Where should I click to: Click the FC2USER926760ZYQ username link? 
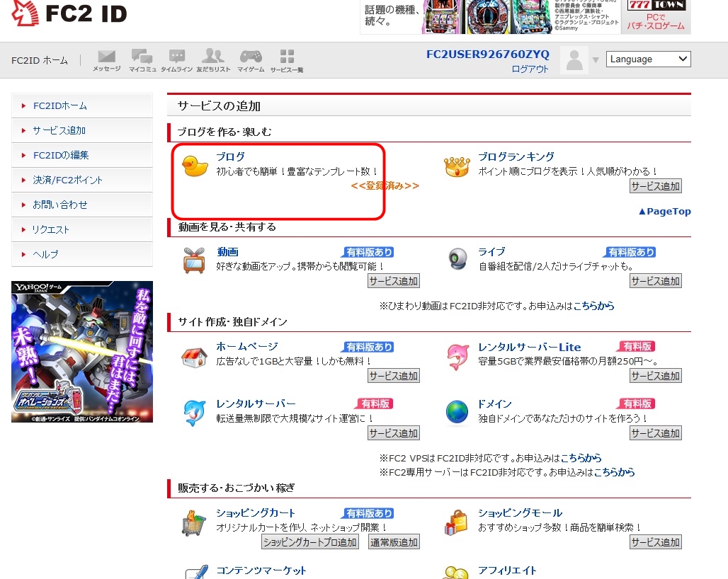pos(487,55)
